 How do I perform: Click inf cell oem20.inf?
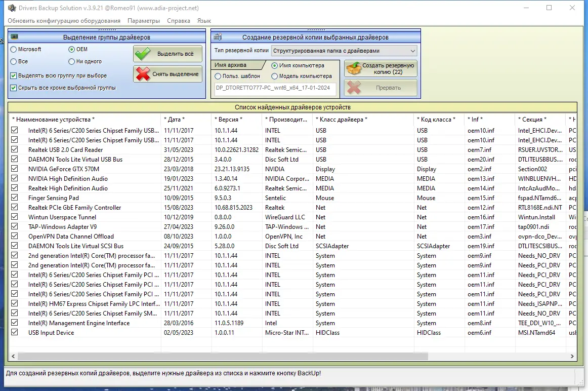[481, 160]
